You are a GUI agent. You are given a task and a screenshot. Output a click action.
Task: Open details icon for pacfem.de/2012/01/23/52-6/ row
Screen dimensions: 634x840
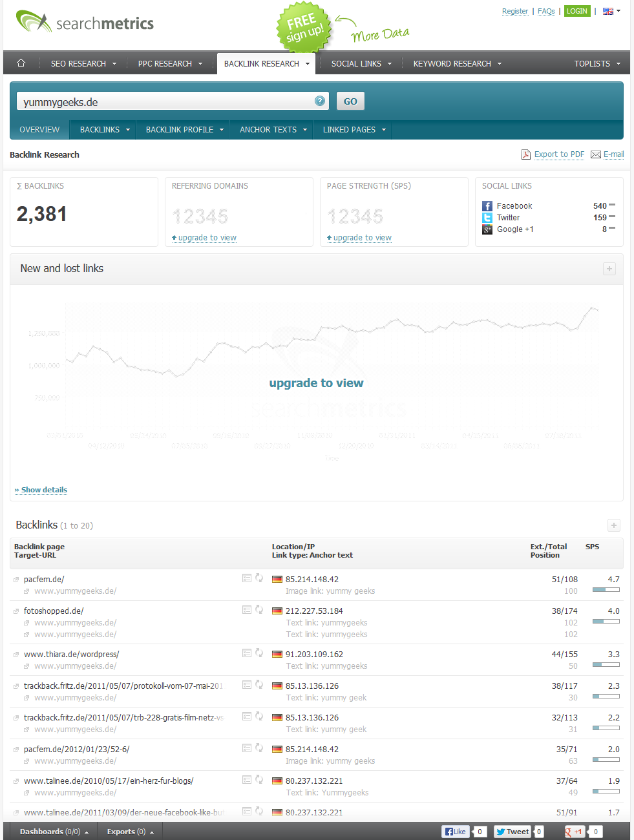tap(247, 748)
